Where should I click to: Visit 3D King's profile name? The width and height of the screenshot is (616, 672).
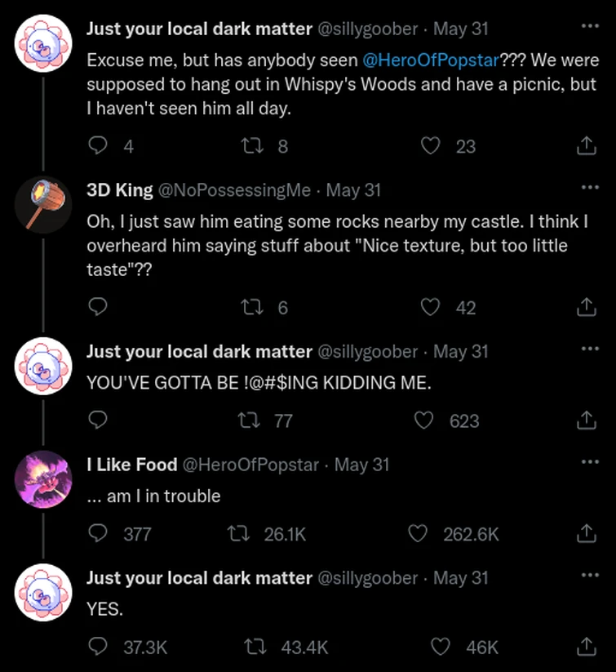(117, 189)
